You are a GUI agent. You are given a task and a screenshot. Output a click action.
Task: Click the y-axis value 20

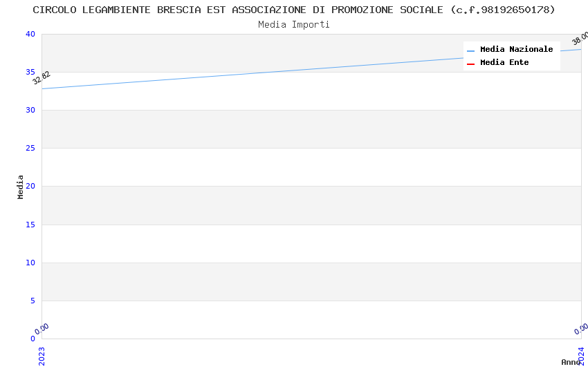[x=30, y=186]
